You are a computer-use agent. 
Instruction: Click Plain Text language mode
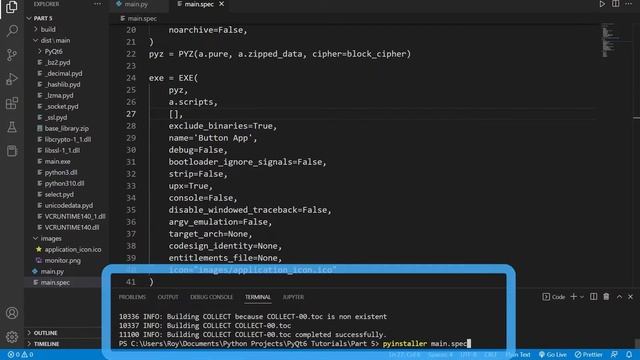pyautogui.click(x=518, y=355)
